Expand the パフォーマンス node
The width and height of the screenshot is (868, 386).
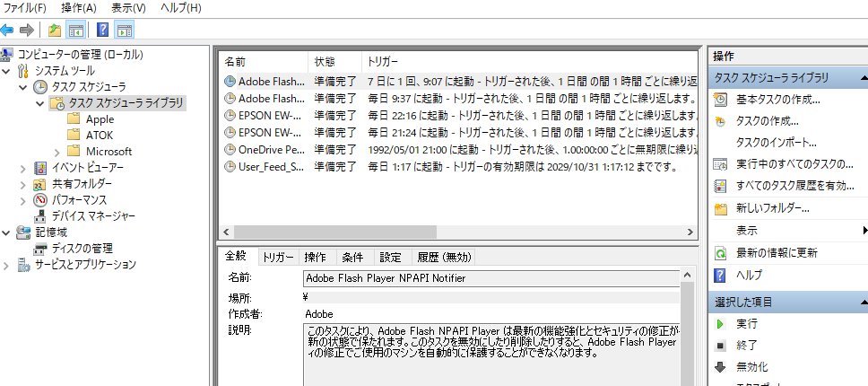point(22,200)
